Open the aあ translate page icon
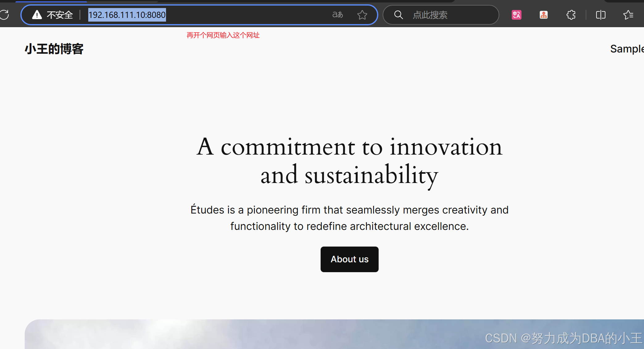 pos(337,15)
